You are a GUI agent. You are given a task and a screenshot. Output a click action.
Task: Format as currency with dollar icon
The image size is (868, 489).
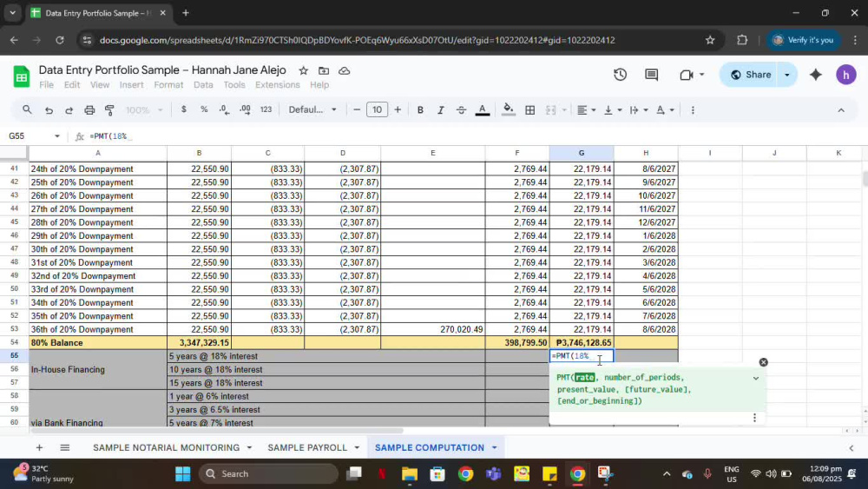[x=184, y=109]
